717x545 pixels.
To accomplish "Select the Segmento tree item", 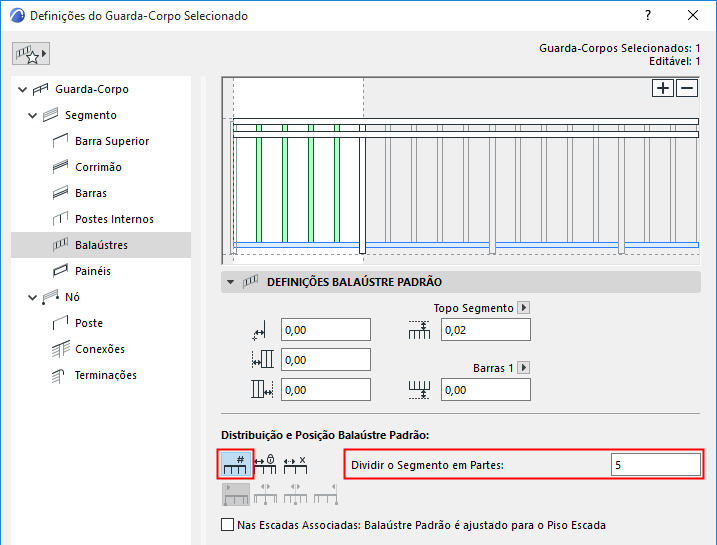I will (91, 115).
